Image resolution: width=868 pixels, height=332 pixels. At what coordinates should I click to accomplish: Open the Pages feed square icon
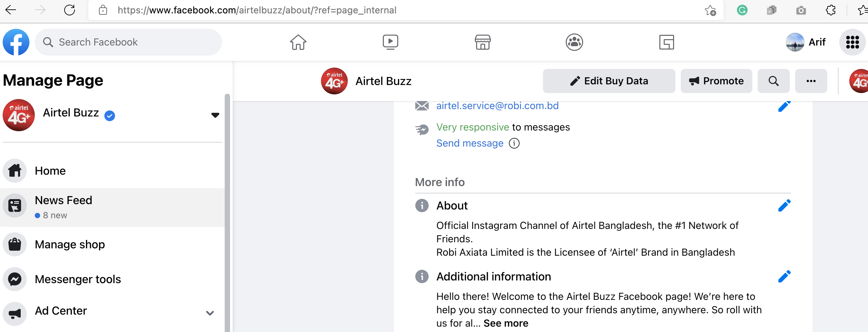[666, 42]
